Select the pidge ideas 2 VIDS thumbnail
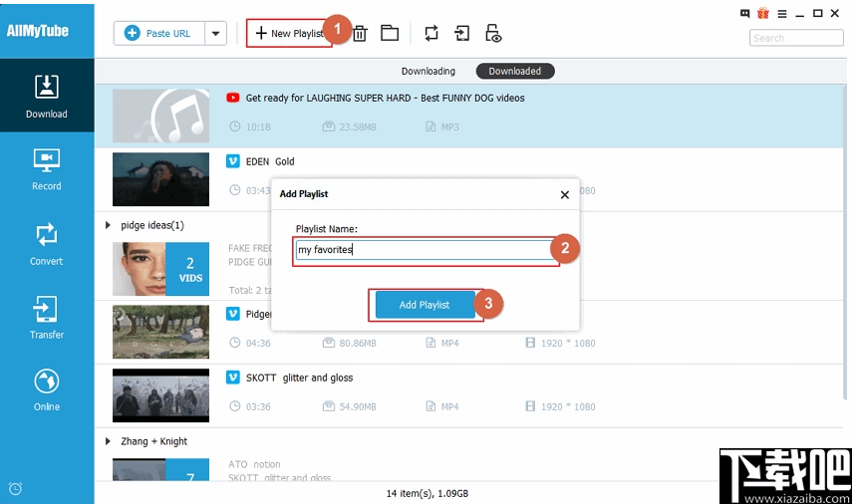 pyautogui.click(x=160, y=269)
